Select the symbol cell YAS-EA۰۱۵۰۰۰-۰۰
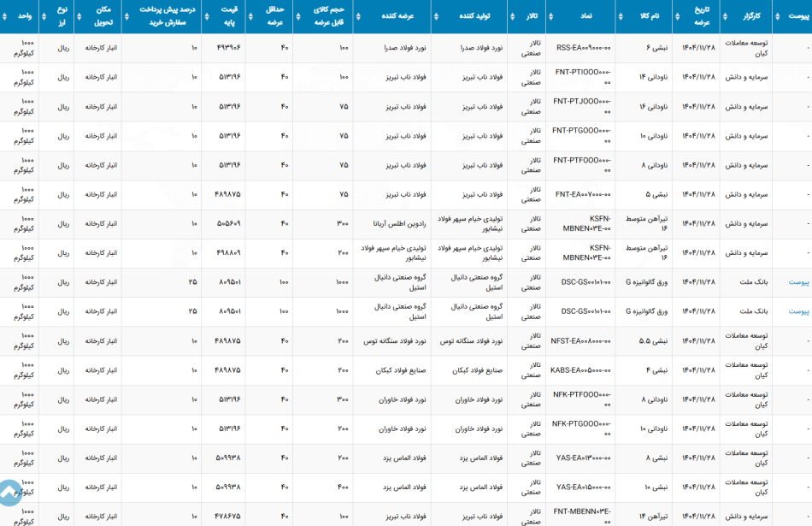Screen dimensions: 812x526 point(583,488)
